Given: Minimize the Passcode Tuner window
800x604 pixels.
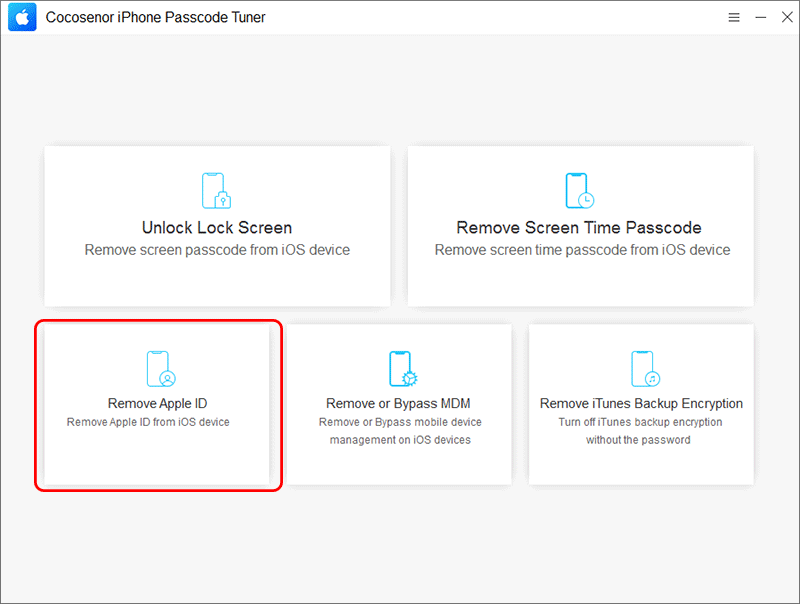Looking at the screenshot, I should pos(761,17).
